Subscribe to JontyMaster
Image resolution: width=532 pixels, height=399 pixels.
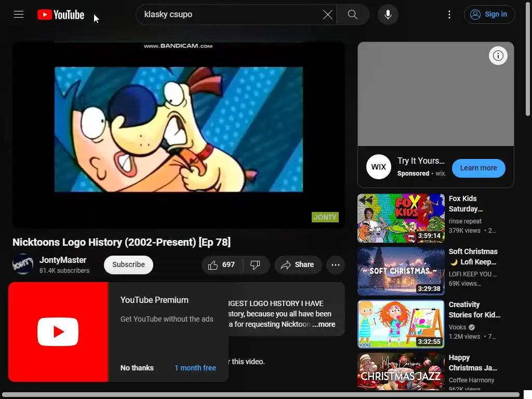coord(128,264)
